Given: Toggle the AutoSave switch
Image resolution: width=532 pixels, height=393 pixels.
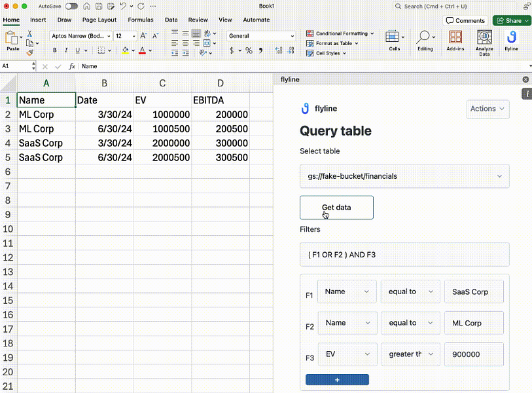Looking at the screenshot, I should (x=71, y=6).
